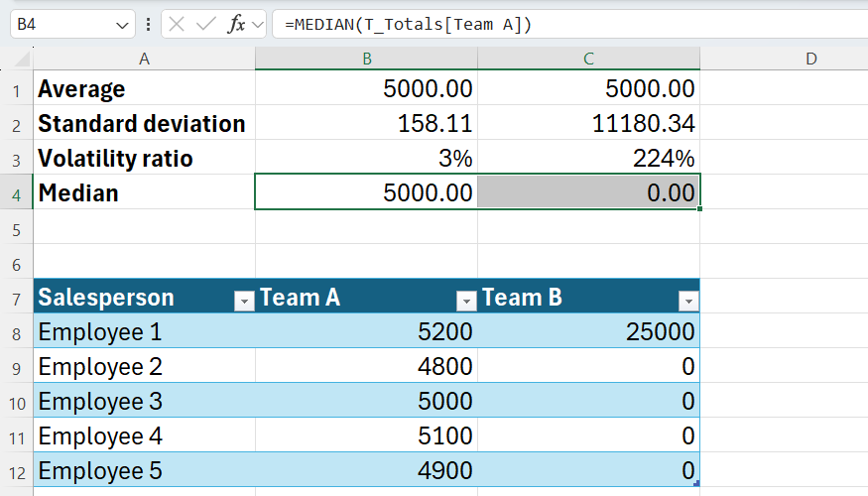Select column D header
This screenshot has width=868, height=496.
pyautogui.click(x=810, y=59)
